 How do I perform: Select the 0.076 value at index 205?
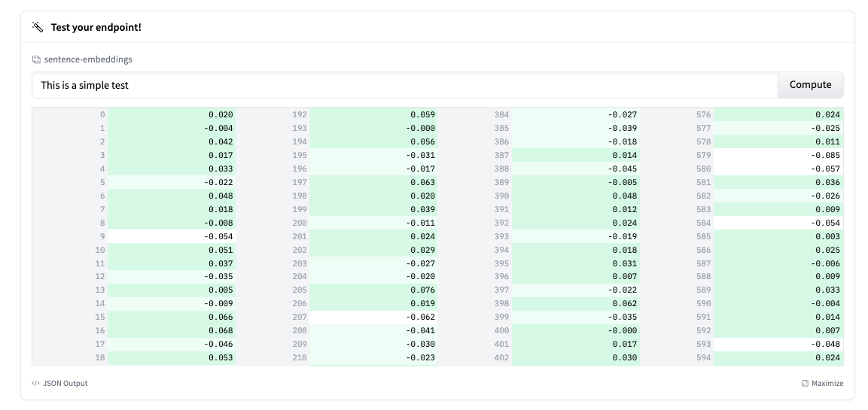(422, 290)
